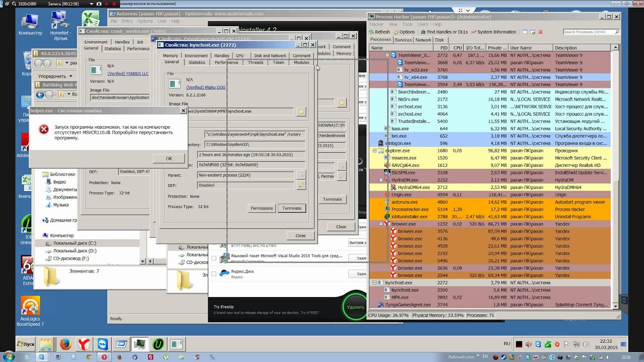Select MPK.exe process row
The width and height of the screenshot is (644, 362).
pyautogui.click(x=491, y=297)
